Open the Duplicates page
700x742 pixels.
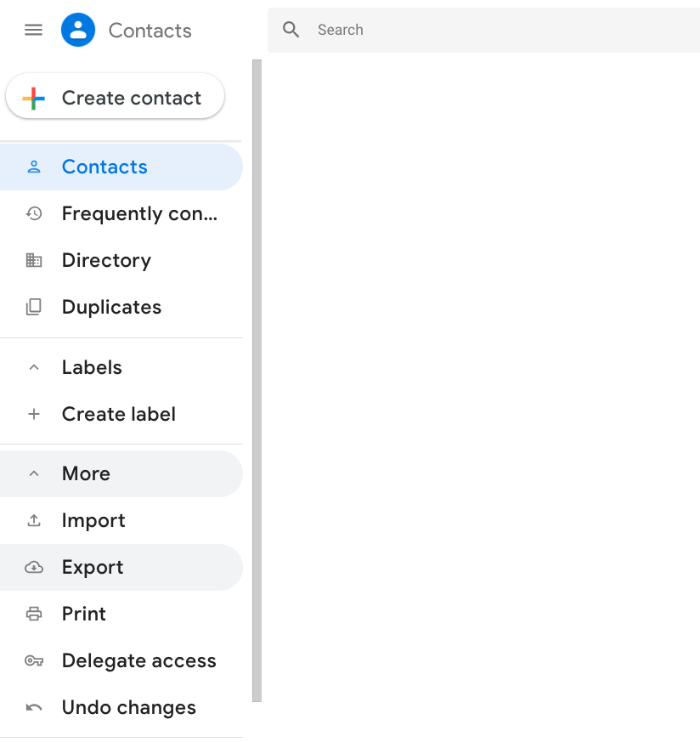tap(121, 307)
